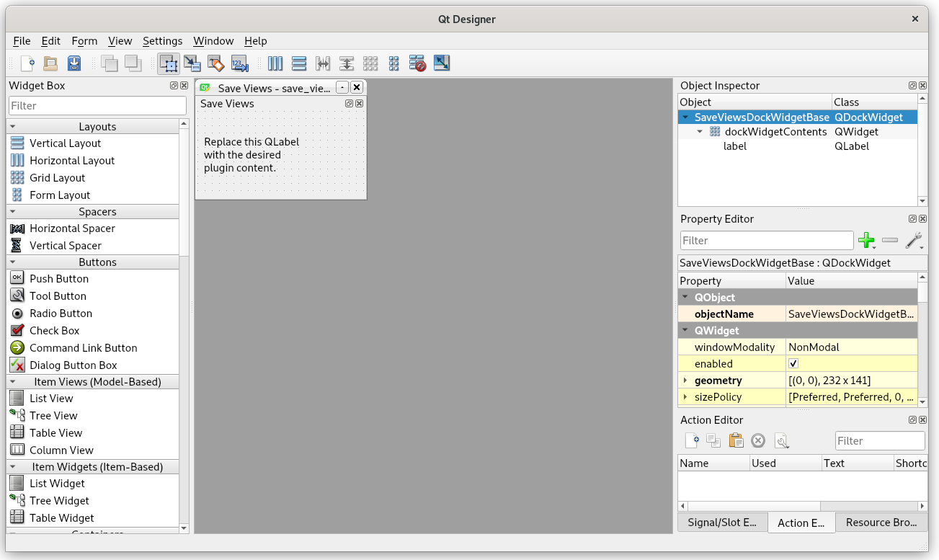This screenshot has width=939, height=560.
Task: Switch to Edit Signals/Slots mode
Action: pyautogui.click(x=192, y=63)
